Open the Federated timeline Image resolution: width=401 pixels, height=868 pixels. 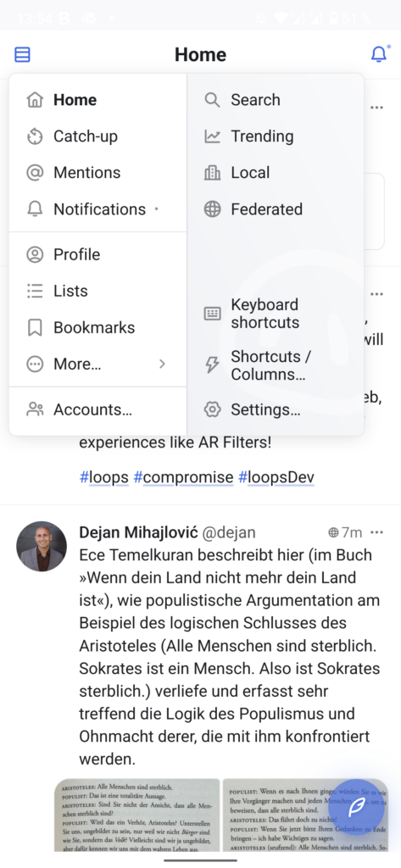[276, 209]
